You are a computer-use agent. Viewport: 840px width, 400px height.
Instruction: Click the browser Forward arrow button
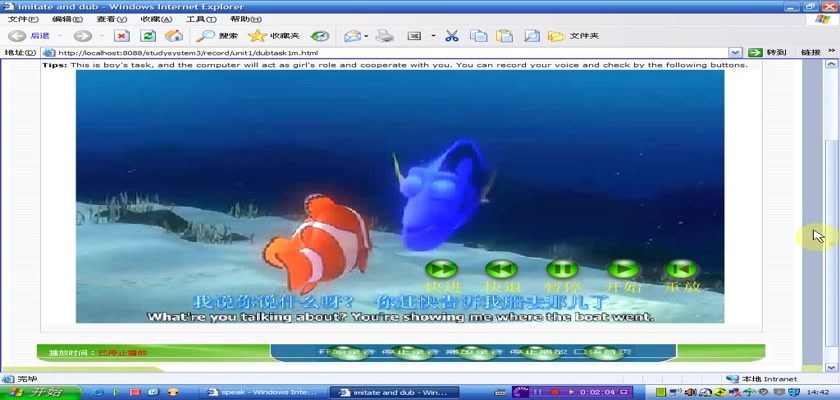click(83, 36)
